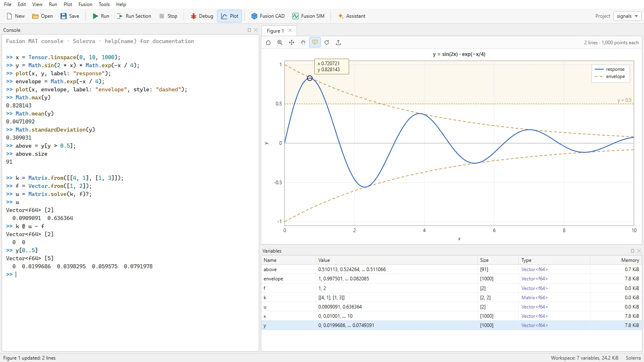Click the 'response' legend entry
The height and width of the screenshot is (362, 644).
[x=610, y=69]
